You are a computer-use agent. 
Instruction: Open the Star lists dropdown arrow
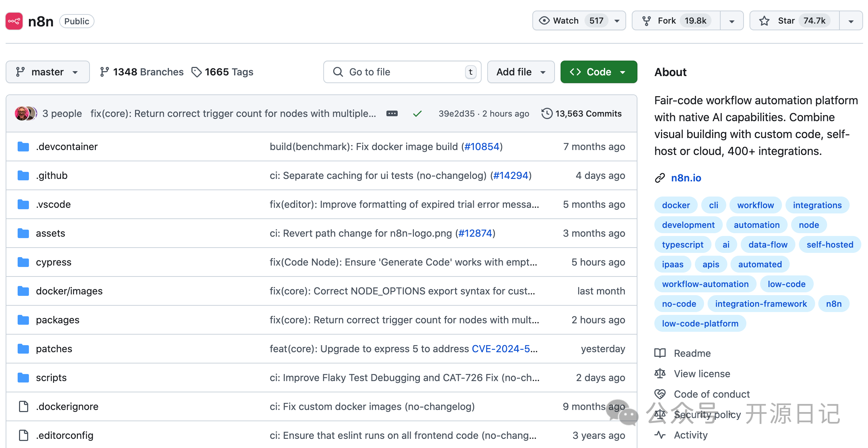point(851,21)
